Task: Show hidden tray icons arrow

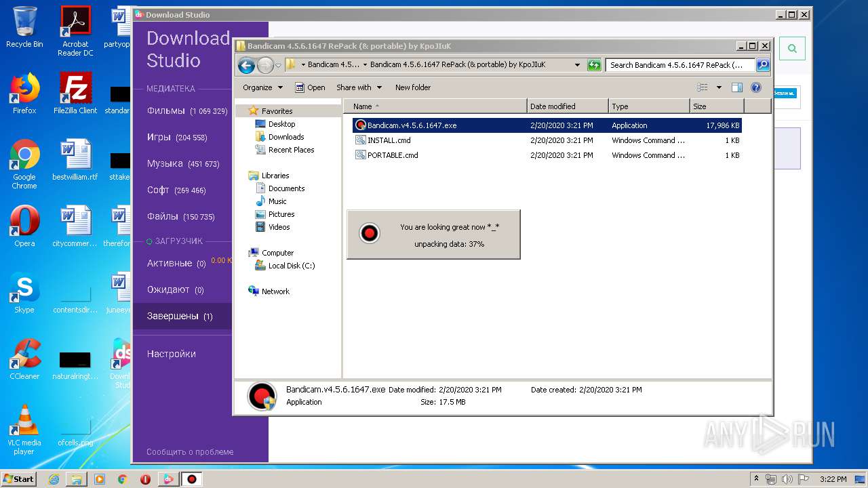Action: (757, 479)
